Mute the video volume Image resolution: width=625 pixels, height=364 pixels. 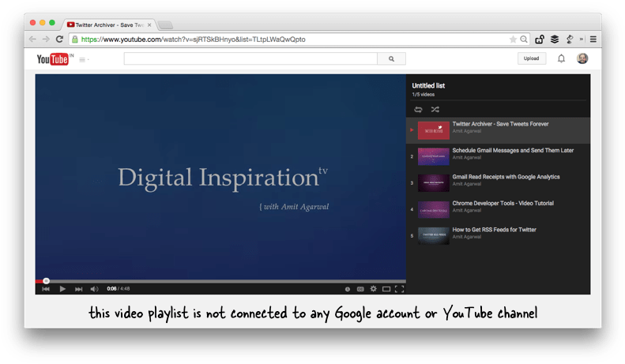tap(94, 289)
